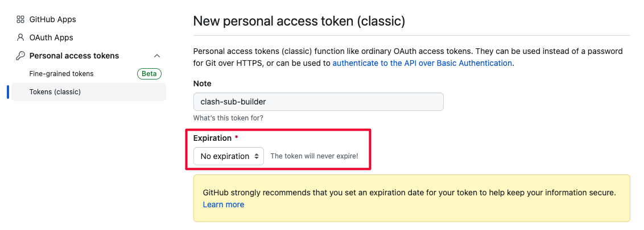This screenshot has height=230, width=644.
Task: Open the No expiration dropdown
Action: pos(228,156)
